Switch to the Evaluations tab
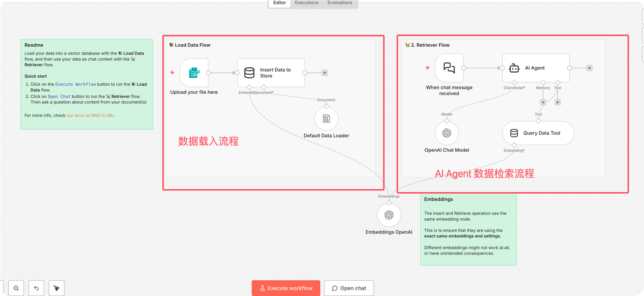This screenshot has width=644, height=296. pos(339,3)
